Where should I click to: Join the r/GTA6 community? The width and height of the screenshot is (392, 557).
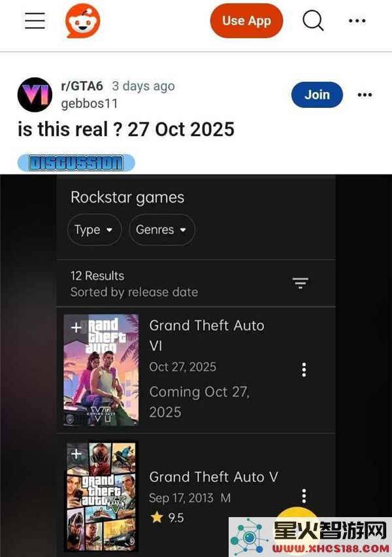click(317, 95)
